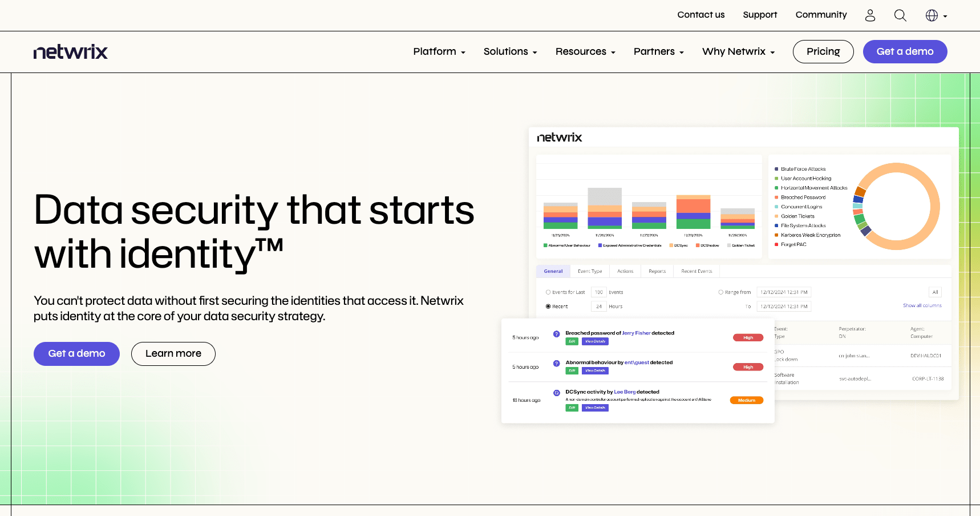980x516 pixels.
Task: Click High badge on Abnormal behaviour alert
Action: click(x=748, y=367)
